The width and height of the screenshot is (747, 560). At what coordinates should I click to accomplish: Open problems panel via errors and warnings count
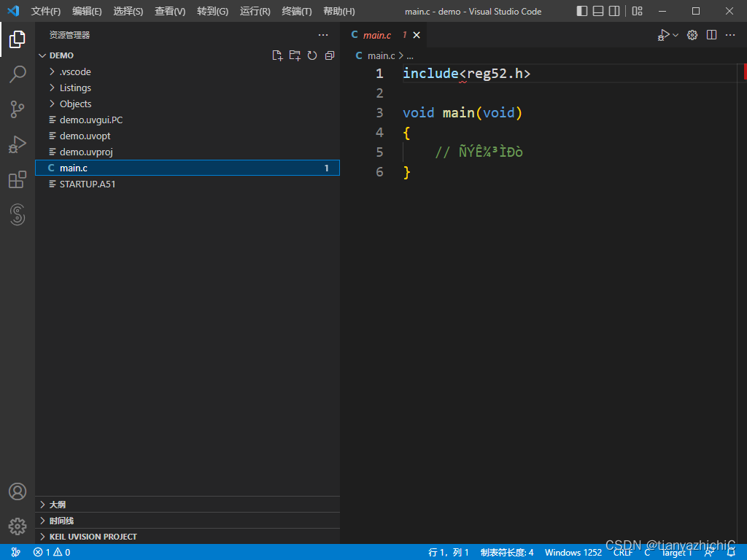[x=52, y=552]
